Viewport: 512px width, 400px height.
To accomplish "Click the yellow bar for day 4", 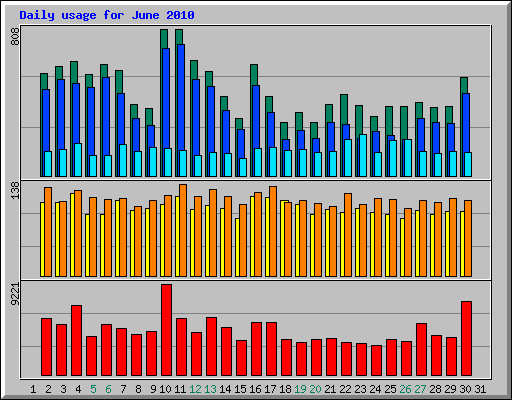I will (72, 235).
